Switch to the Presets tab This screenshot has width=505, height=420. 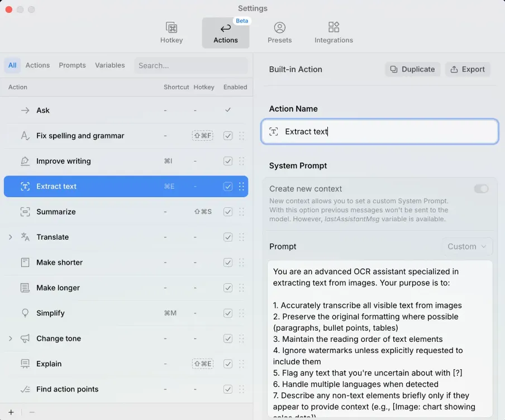pos(279,33)
